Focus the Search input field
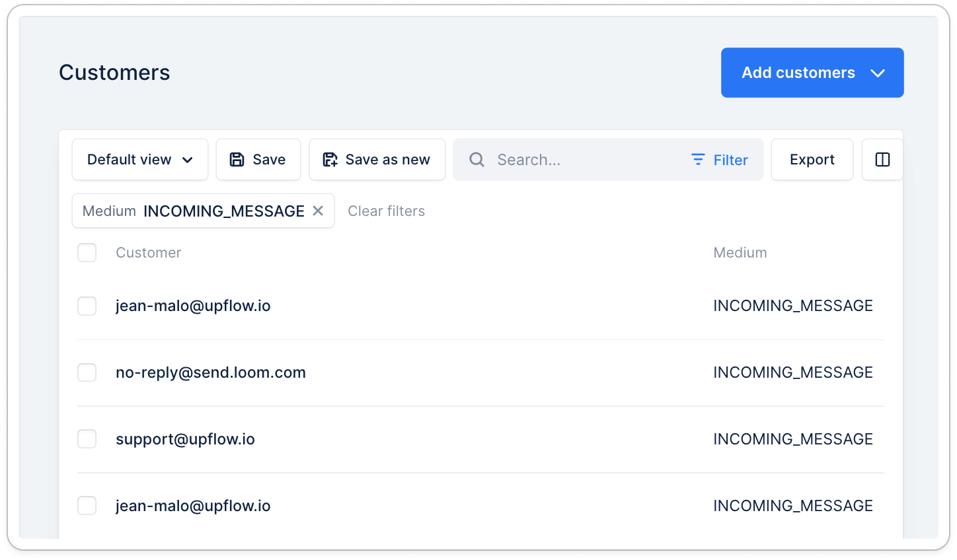The width and height of the screenshot is (957, 560). tap(582, 160)
